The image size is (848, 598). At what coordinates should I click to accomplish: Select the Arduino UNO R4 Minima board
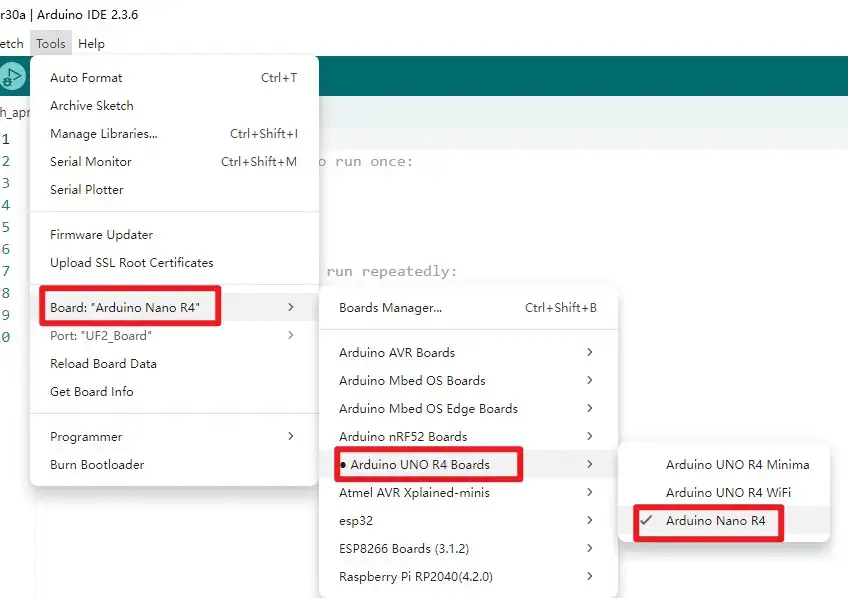[x=724, y=464]
